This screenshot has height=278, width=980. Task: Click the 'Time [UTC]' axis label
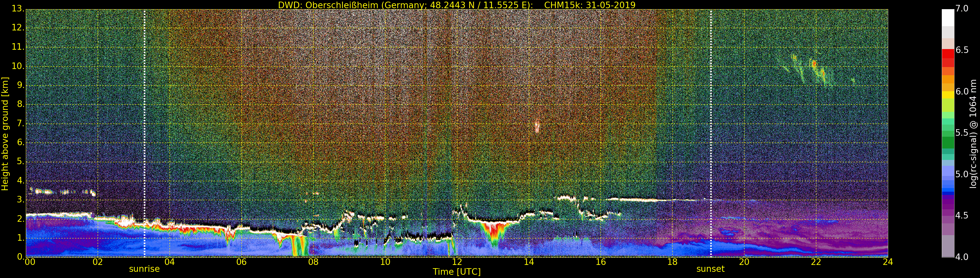coord(457,271)
